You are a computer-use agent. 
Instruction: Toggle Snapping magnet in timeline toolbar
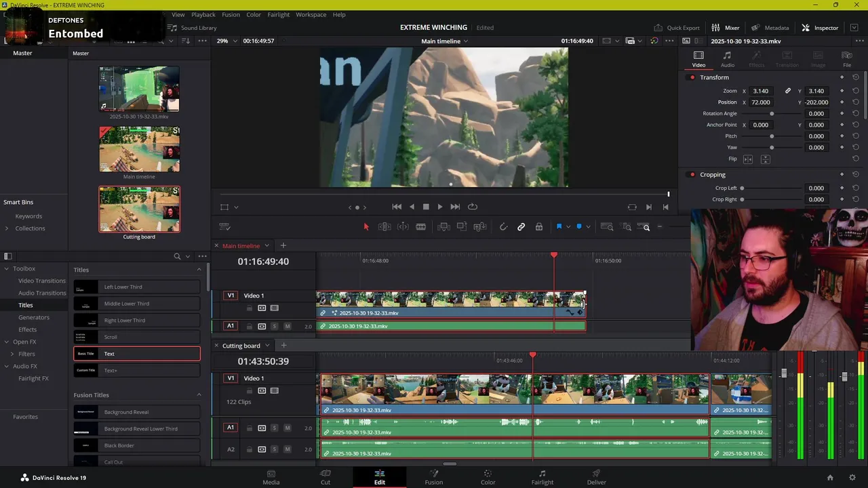pos(503,227)
